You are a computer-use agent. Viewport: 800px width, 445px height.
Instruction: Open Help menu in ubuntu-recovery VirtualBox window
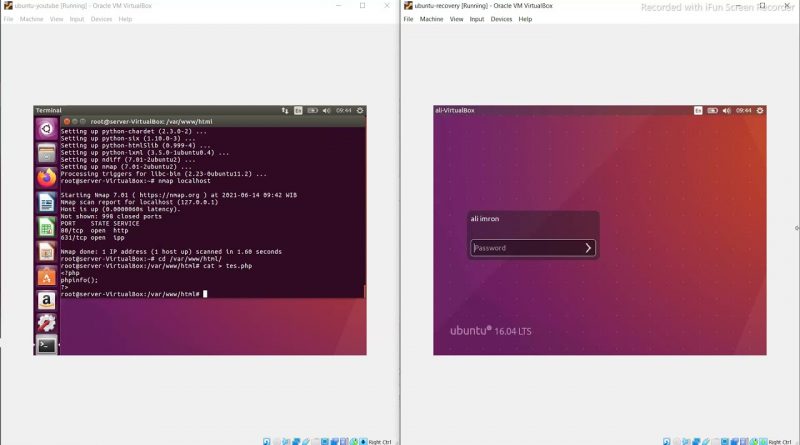tap(525, 19)
